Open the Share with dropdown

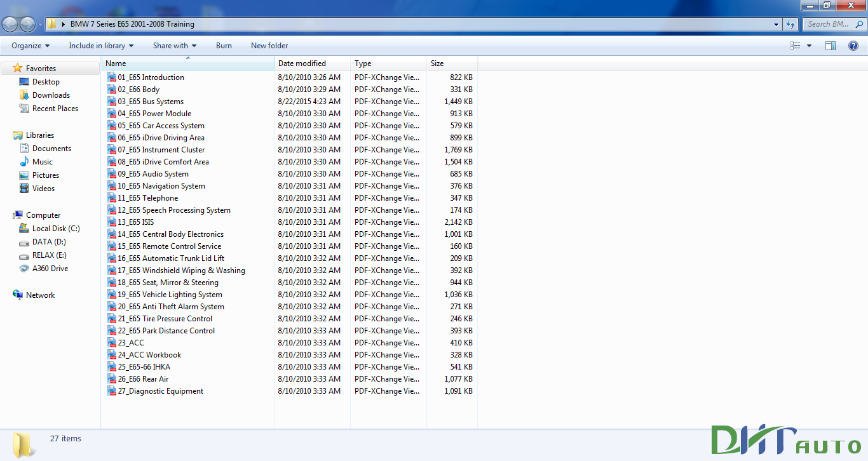pyautogui.click(x=175, y=46)
